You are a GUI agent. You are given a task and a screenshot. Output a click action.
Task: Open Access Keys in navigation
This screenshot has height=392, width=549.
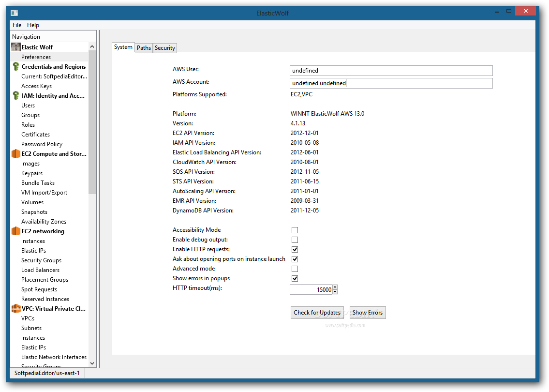(36, 86)
